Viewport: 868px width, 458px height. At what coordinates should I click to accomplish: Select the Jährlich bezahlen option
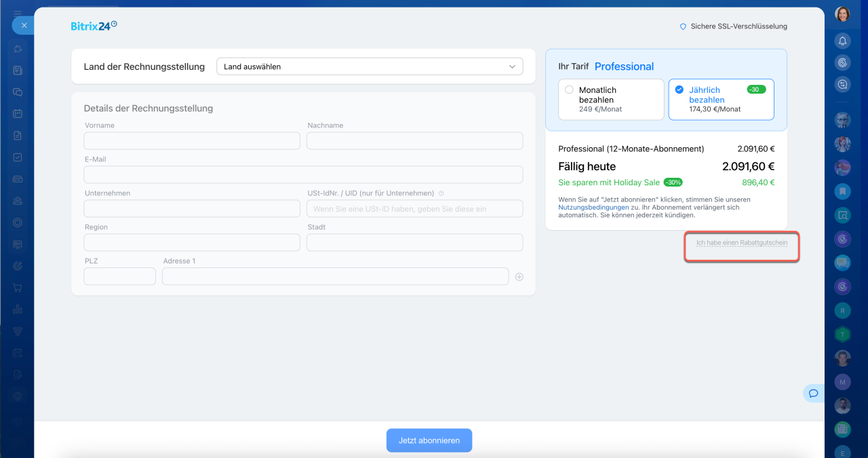[679, 90]
